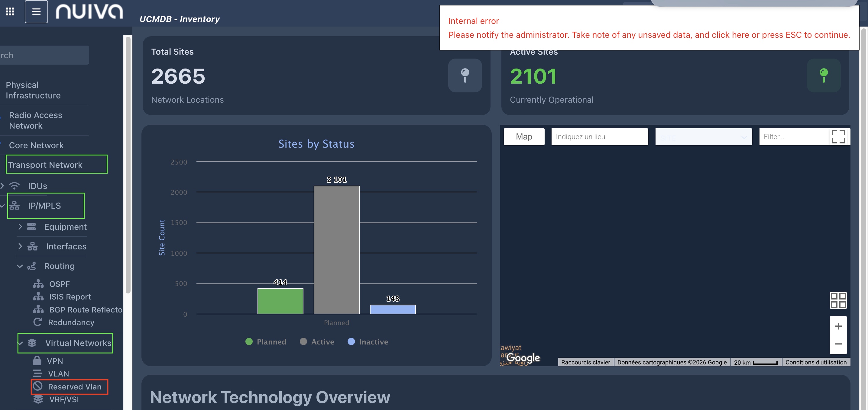
Task: Open the SITE dropdown above map
Action: click(x=703, y=137)
